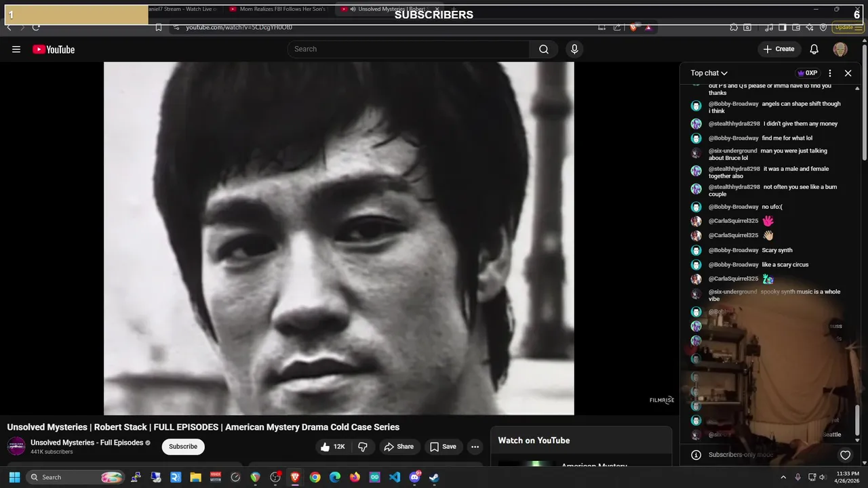Open Brave browser from the taskbar
Screen dimensions: 868x488
[295, 477]
